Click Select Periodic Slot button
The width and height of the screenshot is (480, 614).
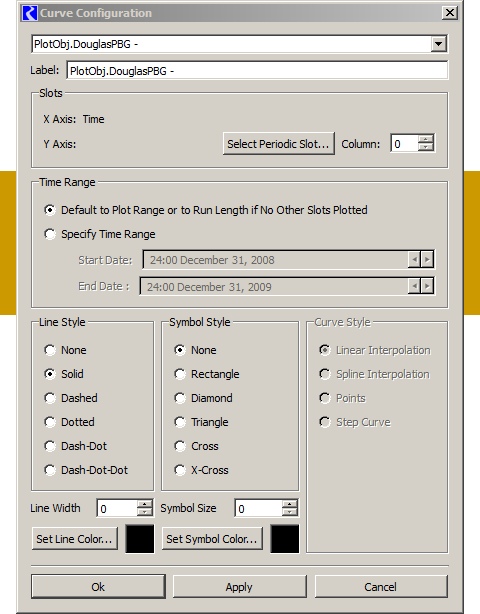pyautogui.click(x=279, y=144)
